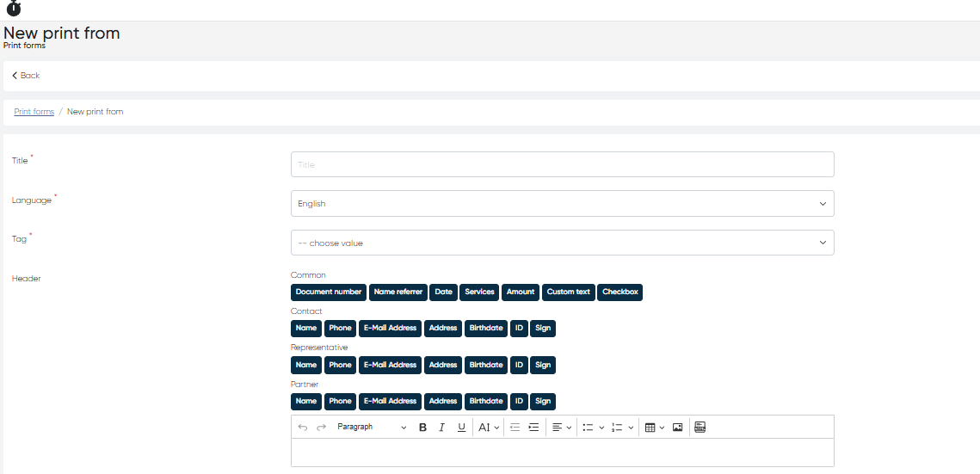This screenshot has width=980, height=474.
Task: Open the Language dropdown showing English
Action: (562, 204)
